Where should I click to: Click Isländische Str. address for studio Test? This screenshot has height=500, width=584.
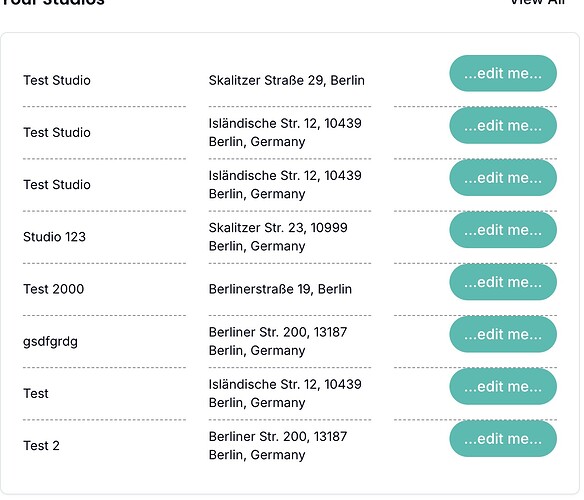click(x=285, y=393)
